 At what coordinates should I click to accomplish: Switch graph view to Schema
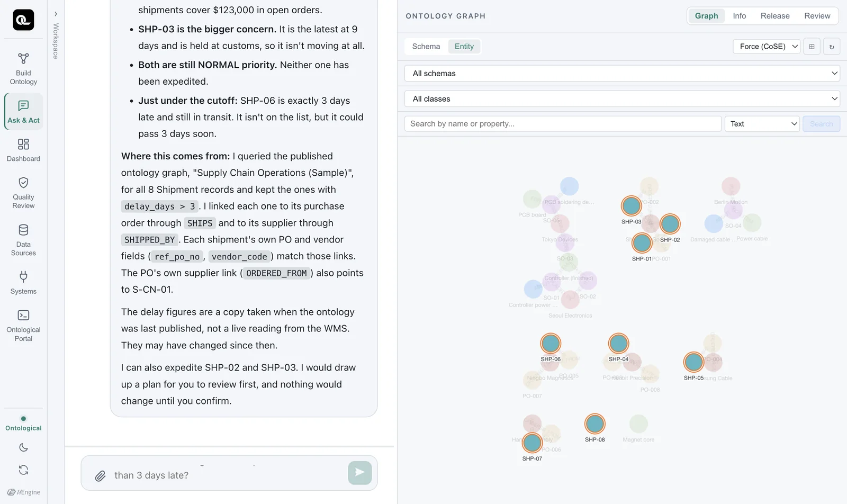(426, 47)
